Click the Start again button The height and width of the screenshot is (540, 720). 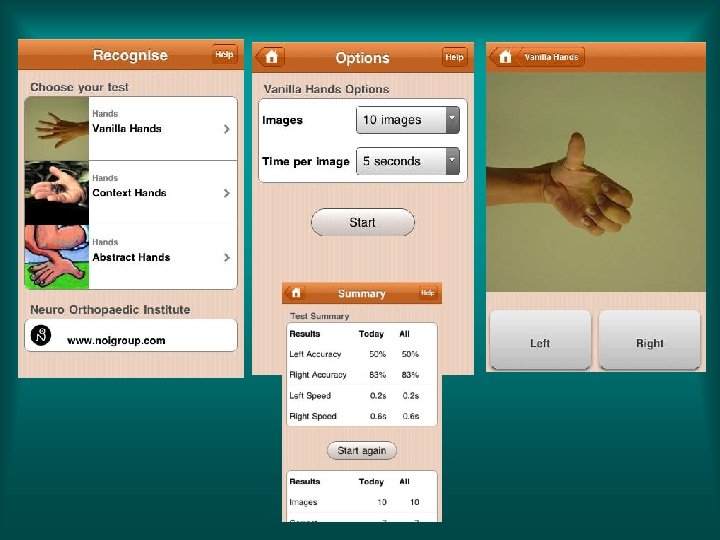362,450
